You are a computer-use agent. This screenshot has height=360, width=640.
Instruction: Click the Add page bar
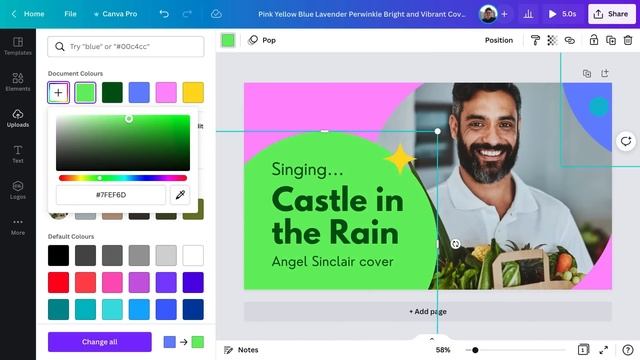[428, 312]
